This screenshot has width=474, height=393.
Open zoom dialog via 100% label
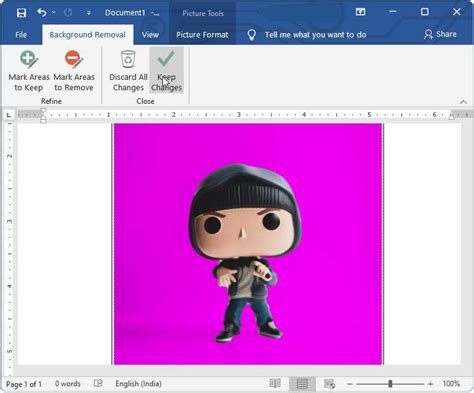(451, 384)
